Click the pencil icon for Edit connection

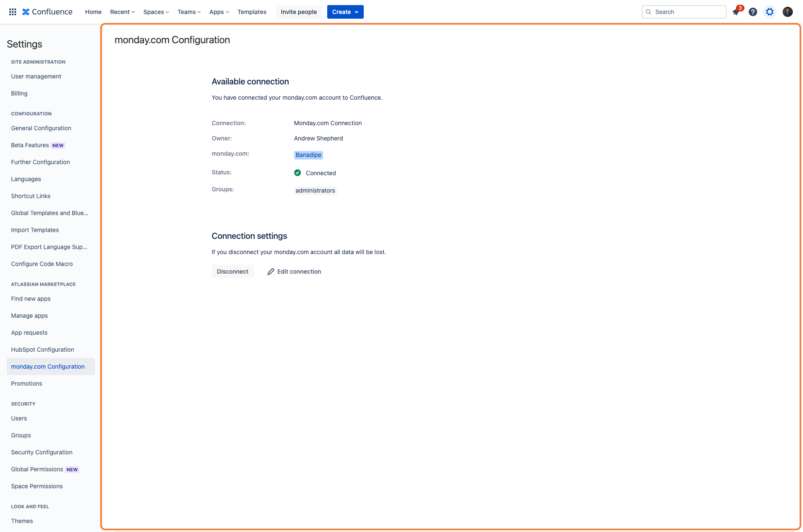click(x=271, y=272)
